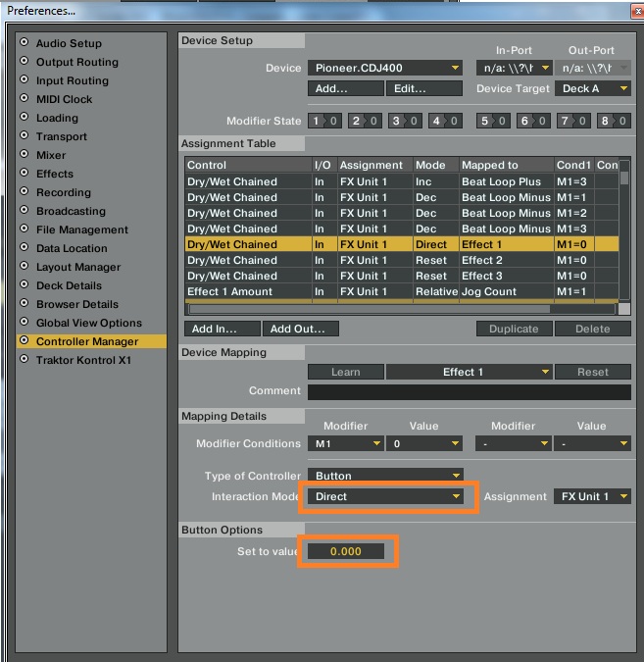Screen dimensions: 644x662
Task: Open Deck Details preferences
Action: pos(69,285)
